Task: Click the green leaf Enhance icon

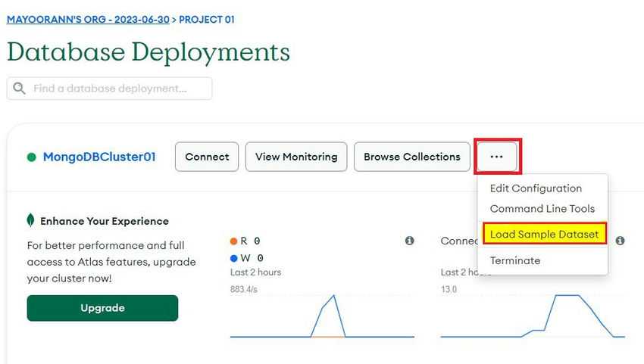Action: click(x=30, y=220)
